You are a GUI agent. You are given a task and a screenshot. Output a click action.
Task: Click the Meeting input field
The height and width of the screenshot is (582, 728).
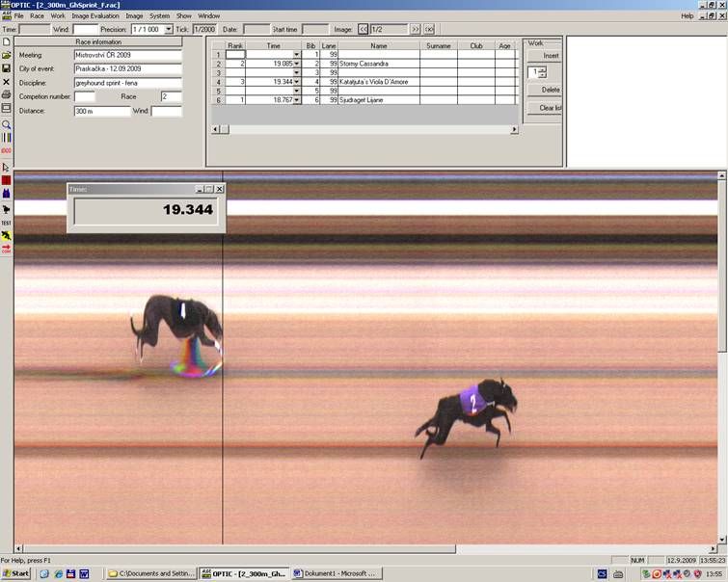[127, 55]
